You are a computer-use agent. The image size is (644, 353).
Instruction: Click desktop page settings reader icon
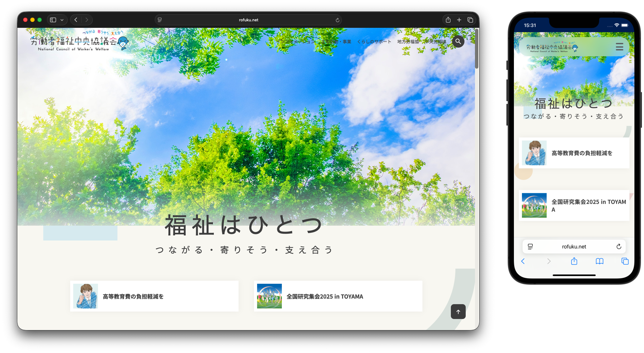click(160, 20)
